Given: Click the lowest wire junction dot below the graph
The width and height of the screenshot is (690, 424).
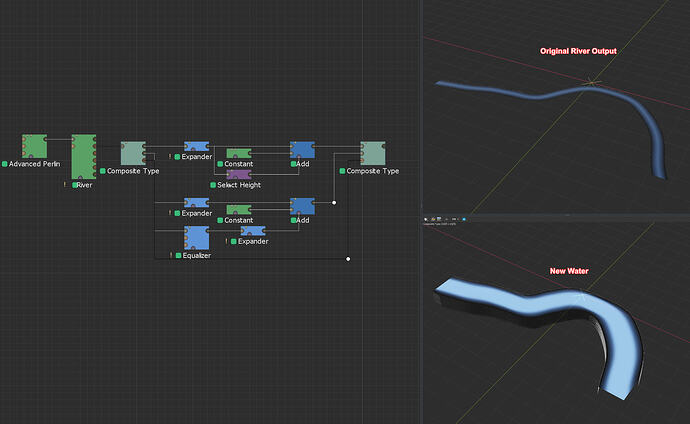Looking at the screenshot, I should [x=347, y=259].
